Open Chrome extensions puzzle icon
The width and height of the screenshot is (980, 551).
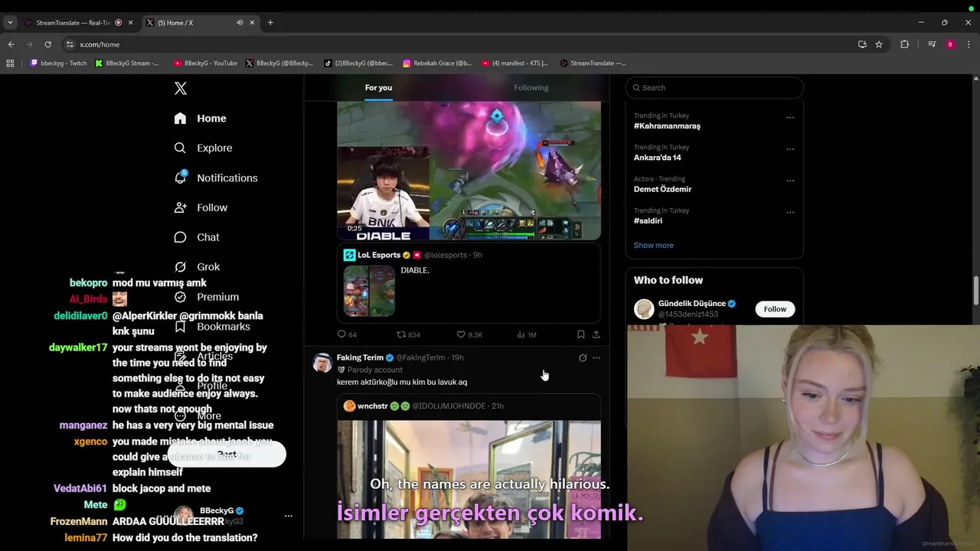click(904, 44)
